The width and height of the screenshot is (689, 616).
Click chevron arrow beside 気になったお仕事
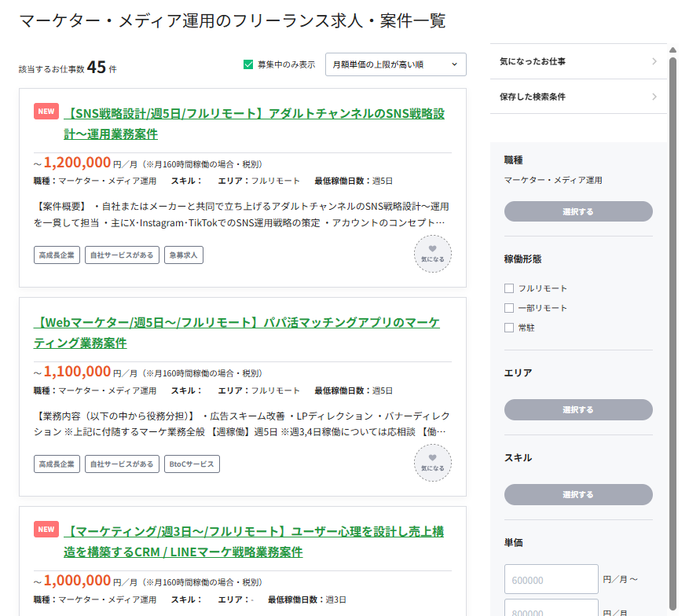click(x=654, y=61)
